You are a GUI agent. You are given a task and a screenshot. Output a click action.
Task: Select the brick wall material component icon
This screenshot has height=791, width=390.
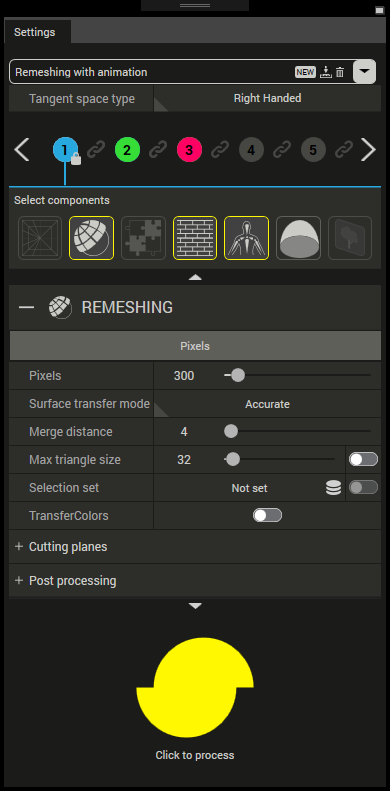click(195, 238)
